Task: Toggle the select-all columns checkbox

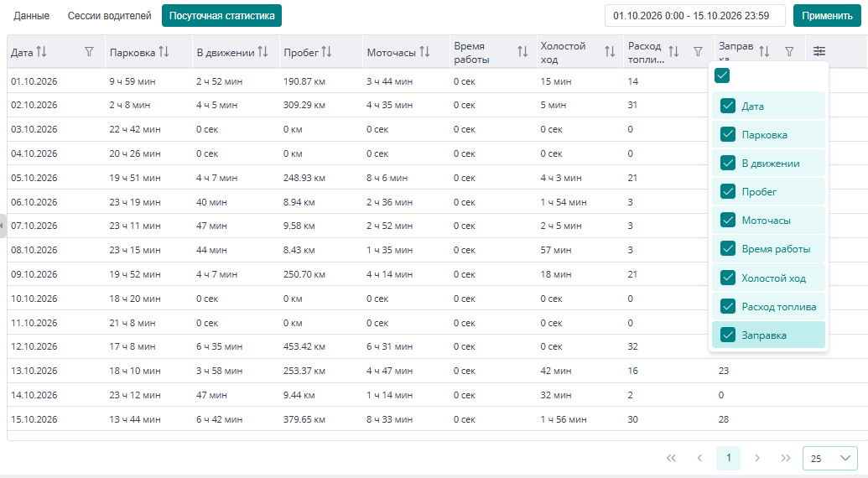Action: point(722,75)
